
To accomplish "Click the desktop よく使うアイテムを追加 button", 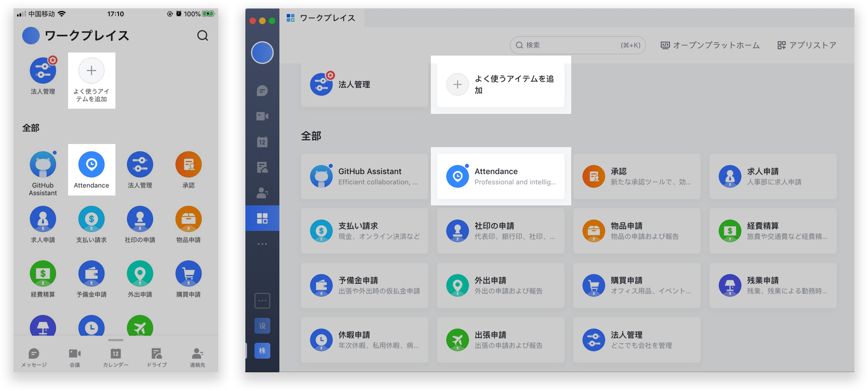I will coord(500,84).
